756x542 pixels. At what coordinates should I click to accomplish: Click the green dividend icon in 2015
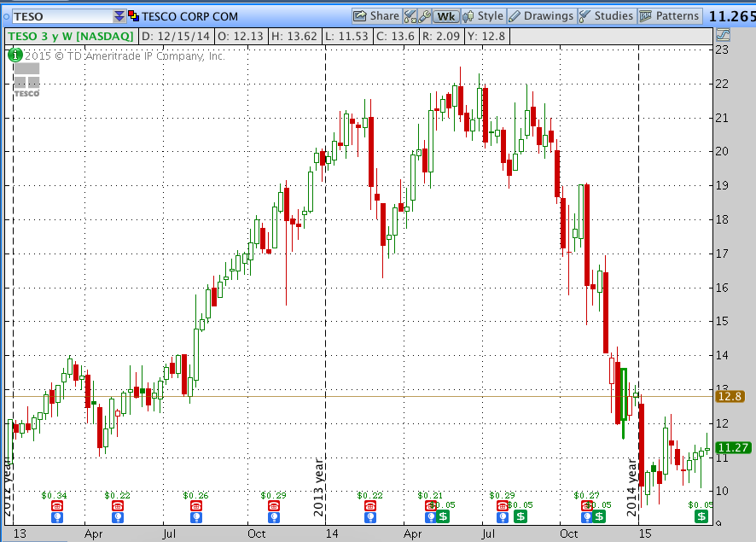pyautogui.click(x=701, y=517)
